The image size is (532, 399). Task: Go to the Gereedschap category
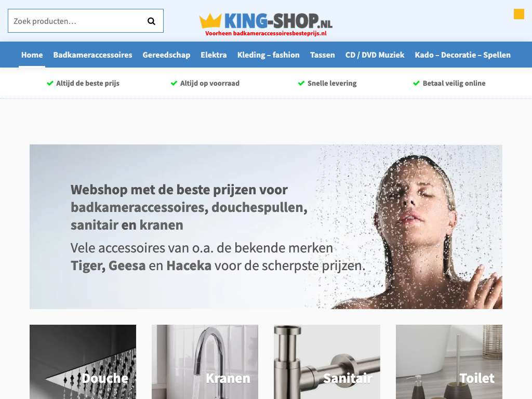click(x=166, y=55)
